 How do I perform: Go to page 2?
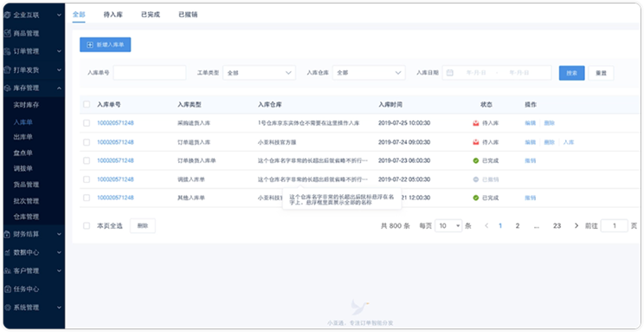518,226
